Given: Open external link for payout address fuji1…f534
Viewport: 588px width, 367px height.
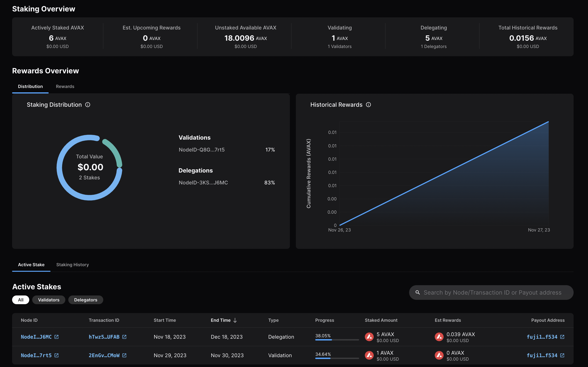Looking at the screenshot, I should point(562,337).
